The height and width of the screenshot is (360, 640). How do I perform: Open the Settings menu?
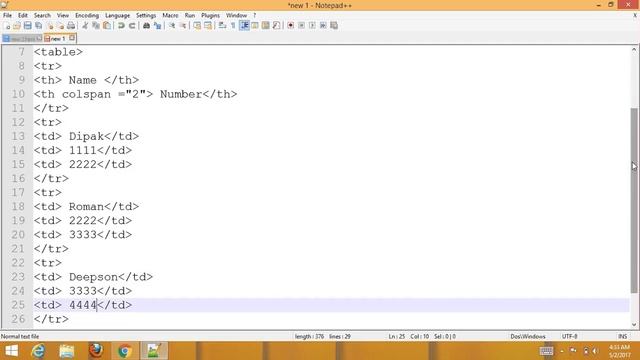(146, 16)
